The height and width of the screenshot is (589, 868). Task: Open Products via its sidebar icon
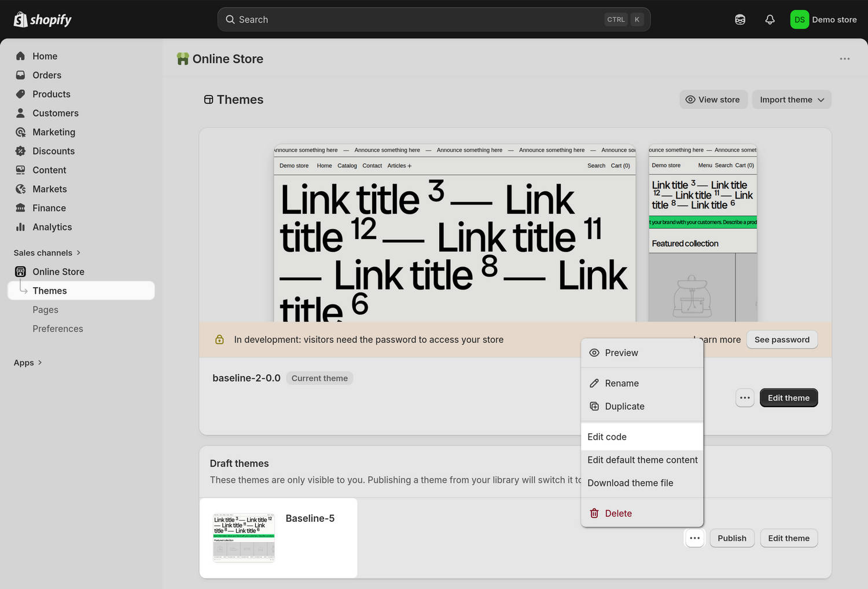click(21, 94)
